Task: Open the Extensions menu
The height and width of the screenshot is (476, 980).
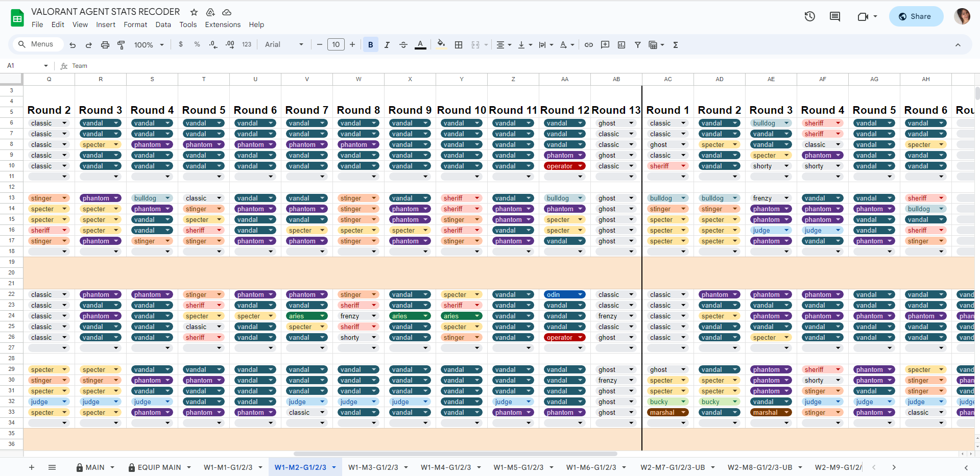Action: (x=223, y=24)
